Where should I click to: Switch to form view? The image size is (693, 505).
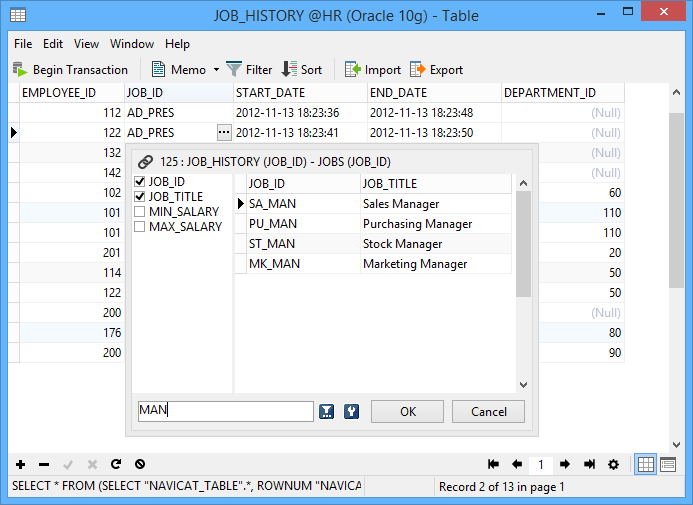coord(668,464)
